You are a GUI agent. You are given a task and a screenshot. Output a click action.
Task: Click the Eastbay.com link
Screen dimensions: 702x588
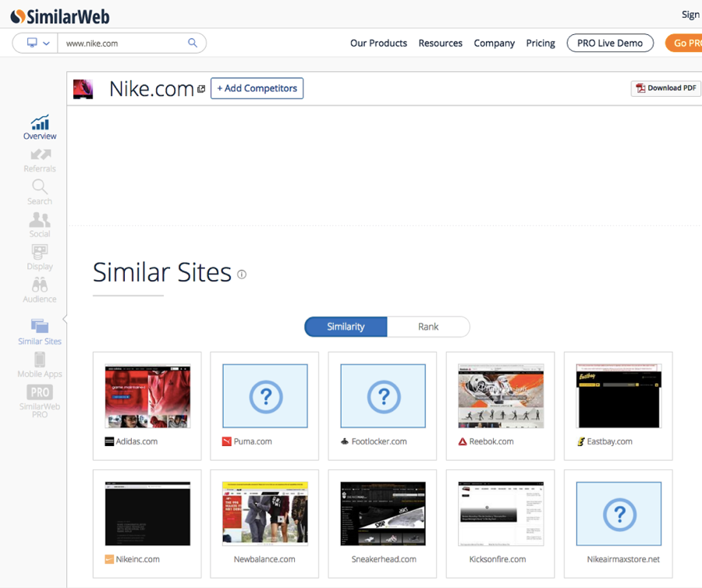(x=610, y=441)
